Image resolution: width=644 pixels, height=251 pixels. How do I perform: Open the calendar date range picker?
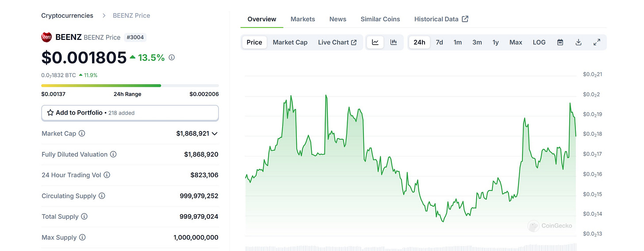tap(560, 42)
